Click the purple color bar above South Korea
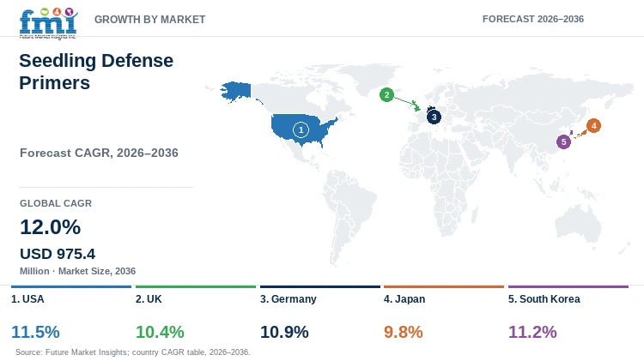The image size is (644, 361). (568, 286)
